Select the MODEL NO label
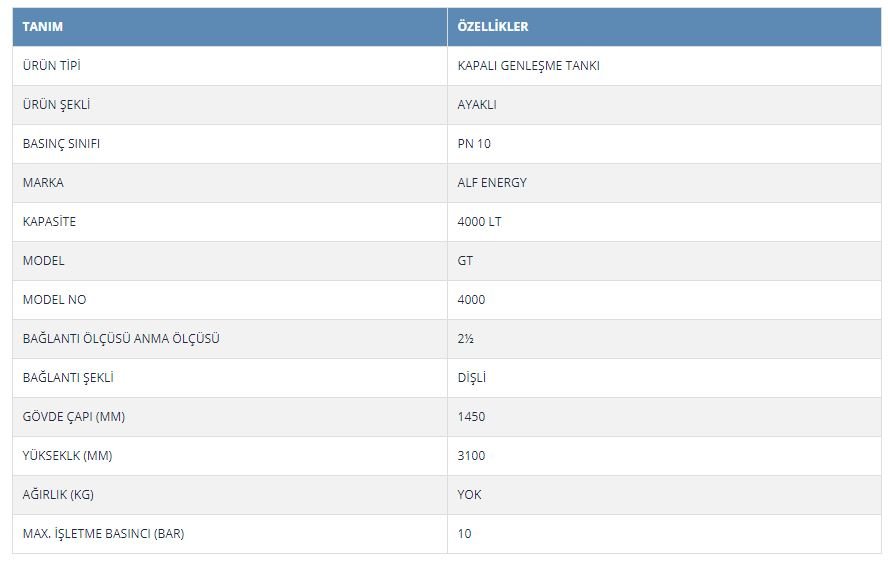This screenshot has height=563, width=888. pos(54,300)
